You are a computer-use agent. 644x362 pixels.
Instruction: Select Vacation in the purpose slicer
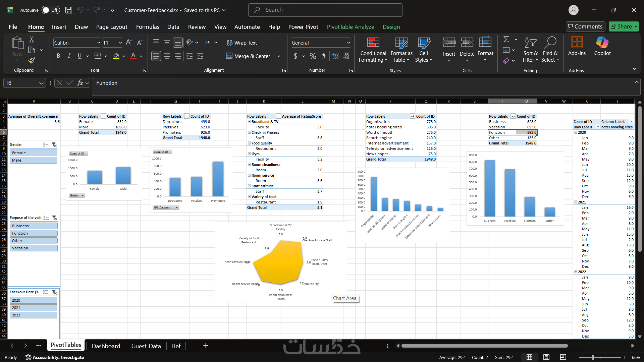tap(33, 248)
